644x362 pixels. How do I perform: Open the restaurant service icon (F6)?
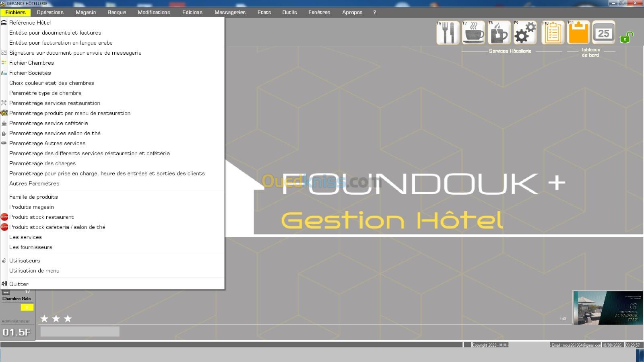click(x=448, y=33)
